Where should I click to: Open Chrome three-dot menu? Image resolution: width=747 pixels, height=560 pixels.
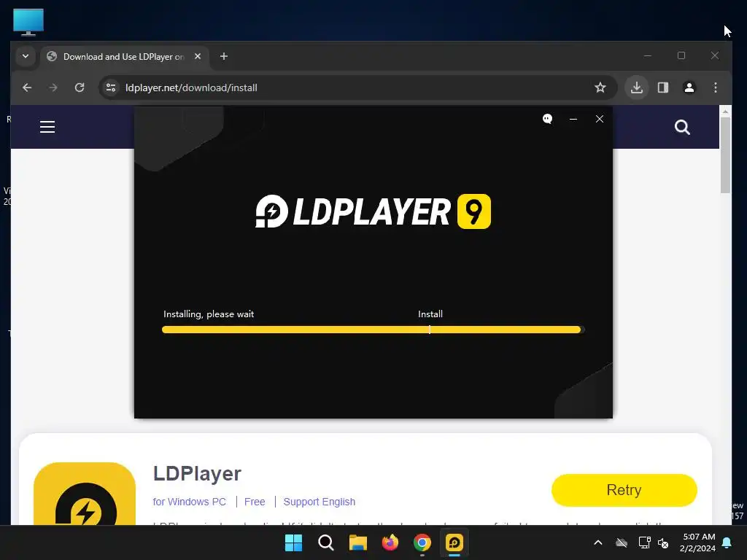tap(716, 87)
